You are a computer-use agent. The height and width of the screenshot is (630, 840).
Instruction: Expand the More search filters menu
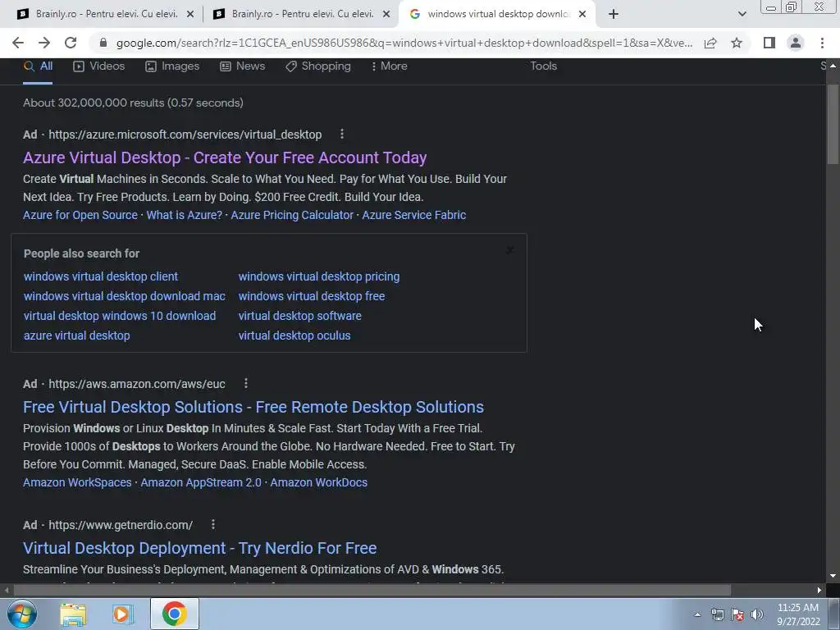click(389, 66)
